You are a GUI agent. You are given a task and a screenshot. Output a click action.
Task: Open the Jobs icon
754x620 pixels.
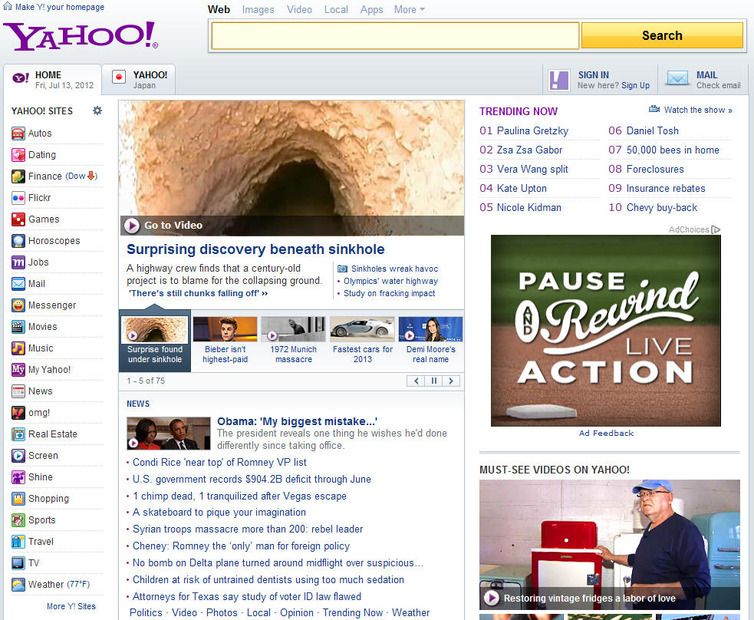pyautogui.click(x=18, y=262)
